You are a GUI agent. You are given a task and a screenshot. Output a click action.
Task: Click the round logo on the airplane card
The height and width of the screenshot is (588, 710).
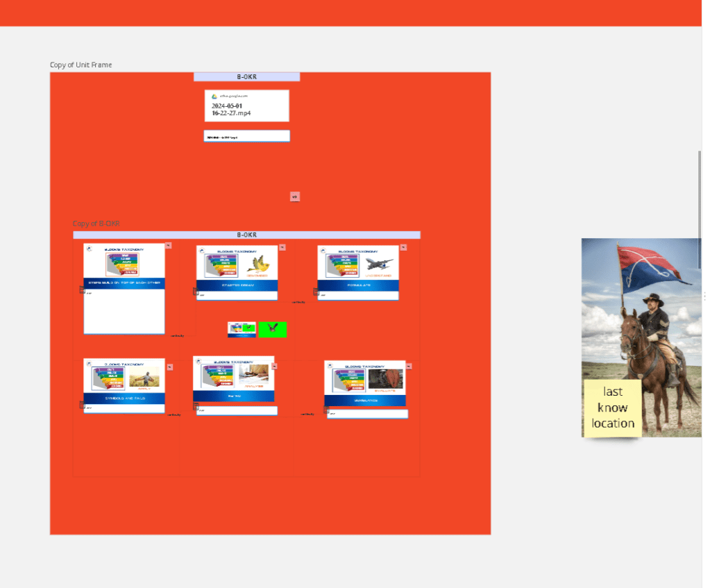[x=323, y=251]
